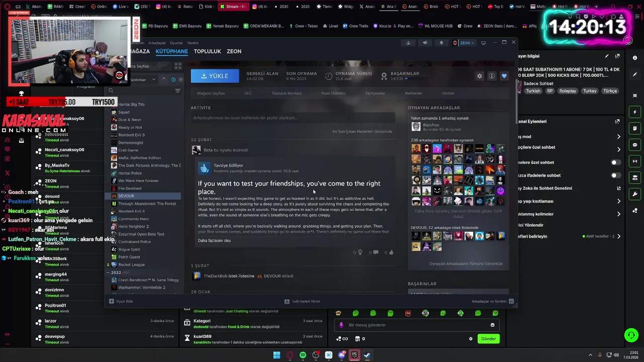Open Arkadaşlar ve Sohbet in Steam
This screenshot has height=362, width=644.
(x=492, y=301)
